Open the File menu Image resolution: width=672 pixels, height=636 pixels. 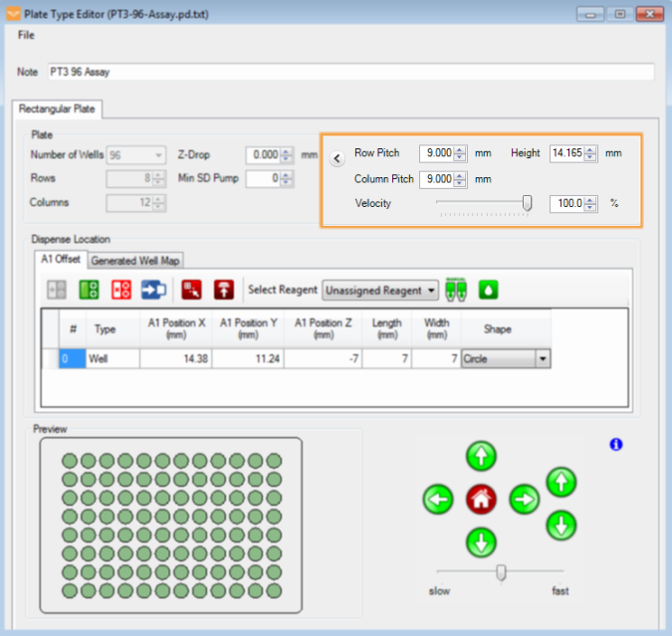pos(26,35)
